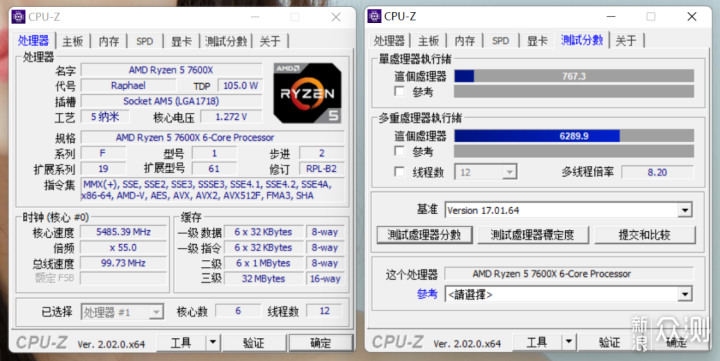Open the 基准 Version 17.01.64 dropdown

click(568, 210)
